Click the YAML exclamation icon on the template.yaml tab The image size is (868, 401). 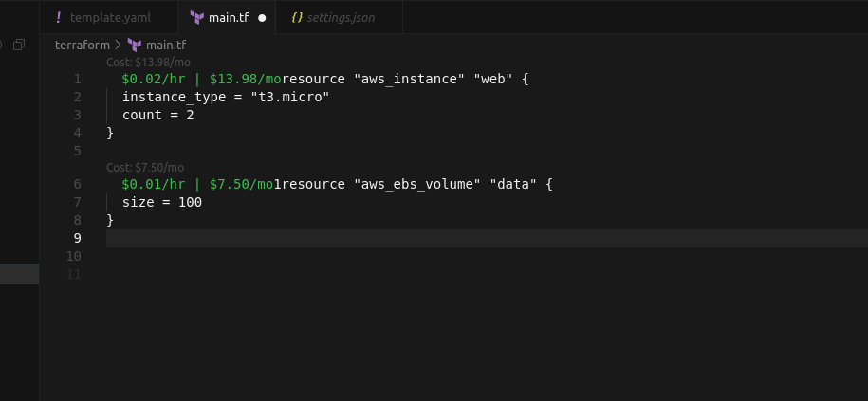(x=59, y=17)
